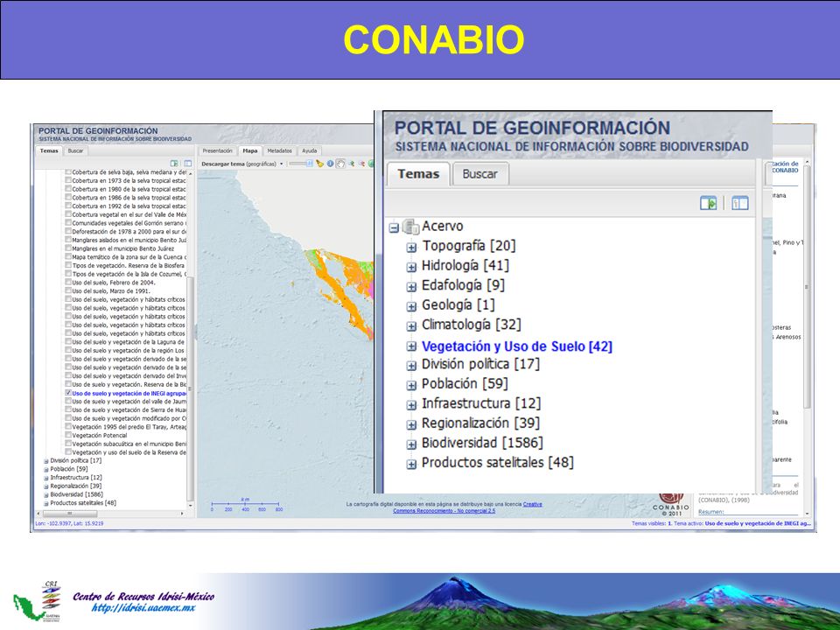This screenshot has width=840, height=630.
Task: Click the left panel icon above the small layer tree
Action: point(174,164)
